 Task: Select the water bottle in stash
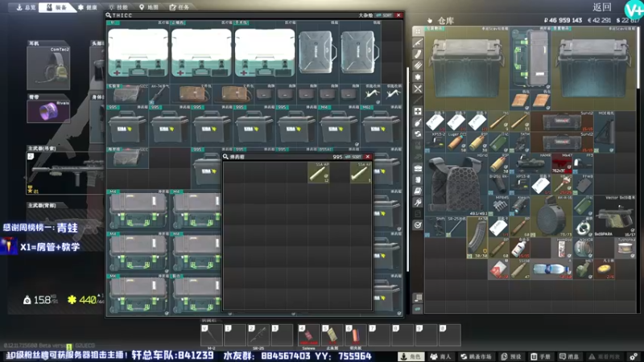point(551,269)
